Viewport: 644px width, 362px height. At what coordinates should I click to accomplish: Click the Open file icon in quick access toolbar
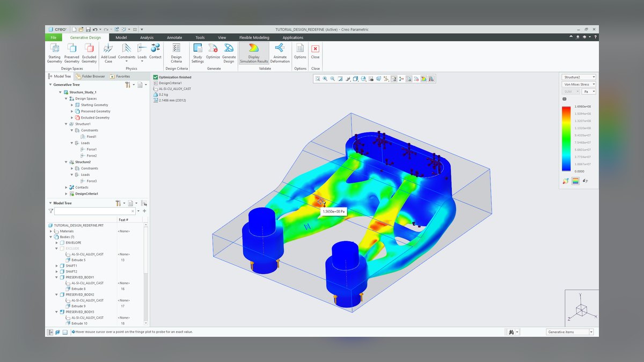click(x=81, y=29)
